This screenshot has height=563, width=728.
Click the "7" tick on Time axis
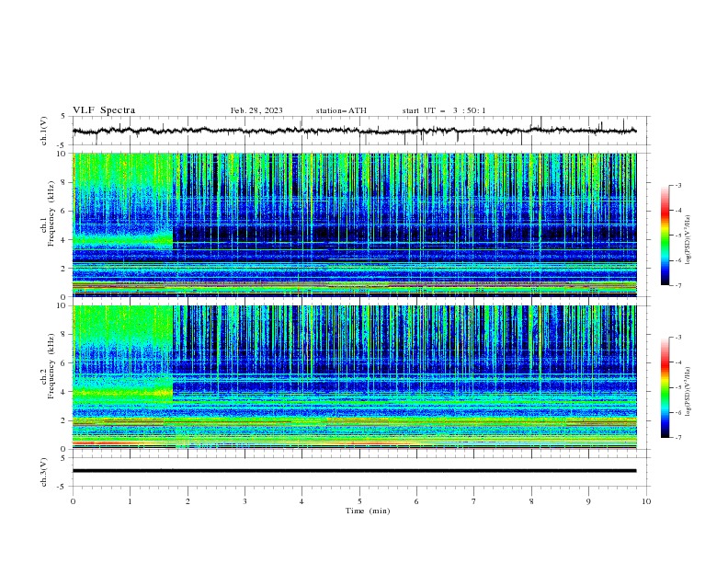tap(474, 501)
